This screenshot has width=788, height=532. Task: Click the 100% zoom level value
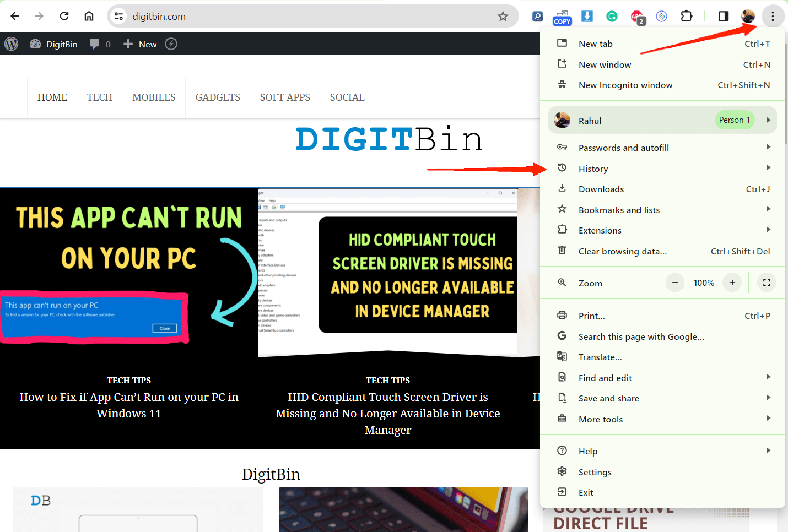[704, 283]
